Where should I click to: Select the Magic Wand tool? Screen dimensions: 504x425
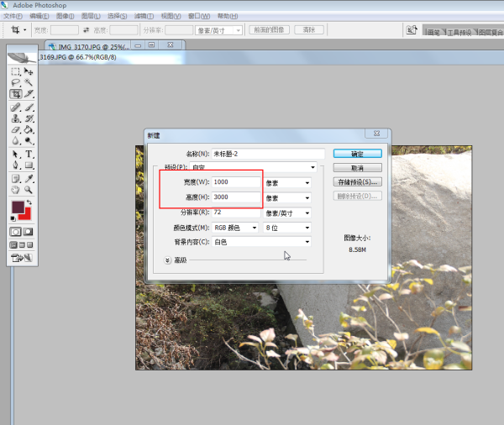[x=29, y=82]
